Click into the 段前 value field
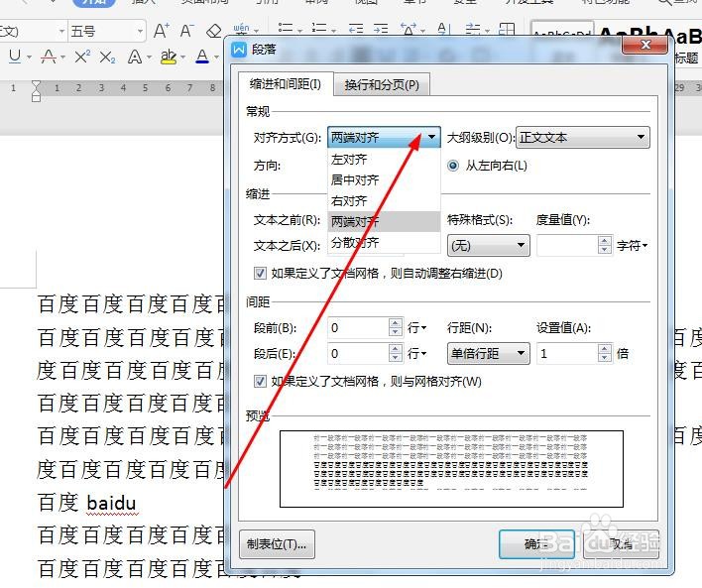The image size is (702, 588). pyautogui.click(x=358, y=328)
